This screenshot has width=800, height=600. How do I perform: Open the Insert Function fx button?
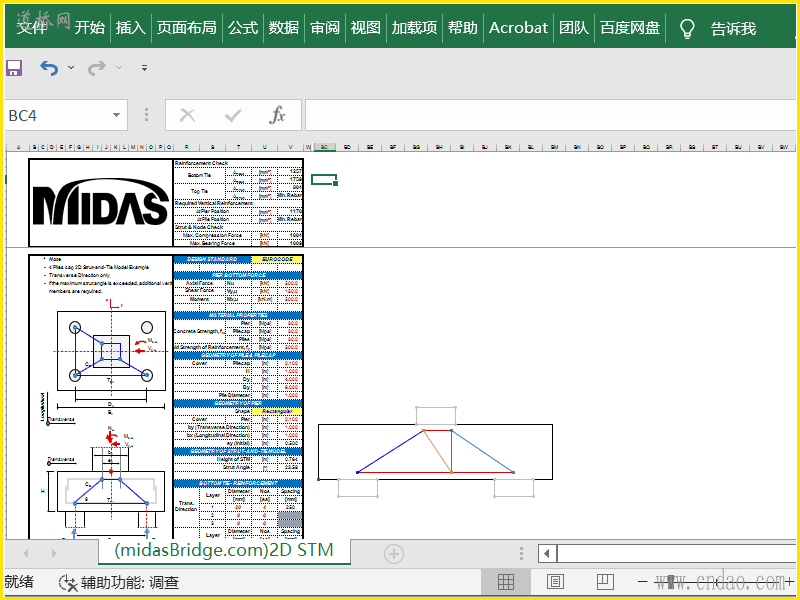(277, 115)
